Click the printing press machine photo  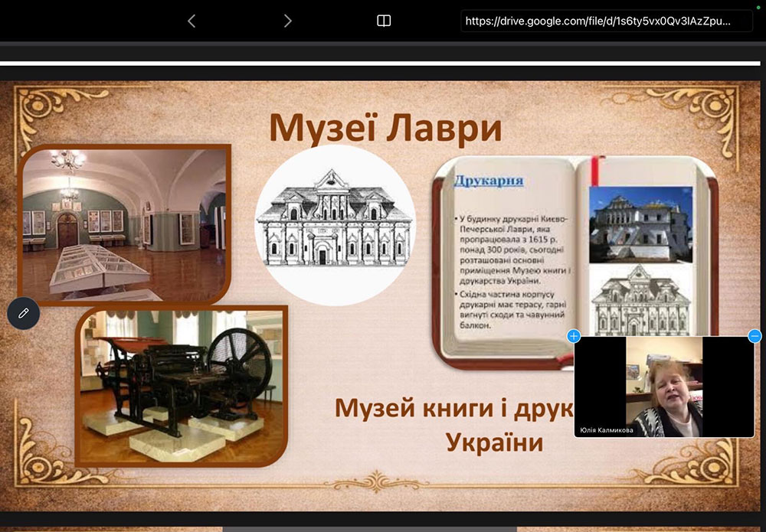tap(182, 385)
